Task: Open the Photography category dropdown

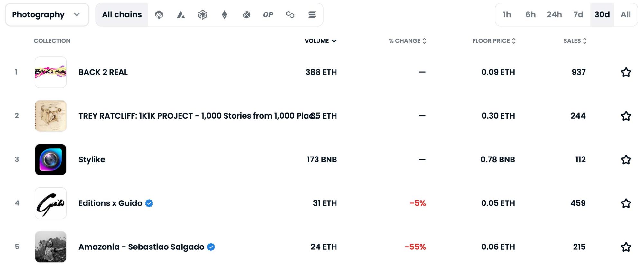Action: 47,15
